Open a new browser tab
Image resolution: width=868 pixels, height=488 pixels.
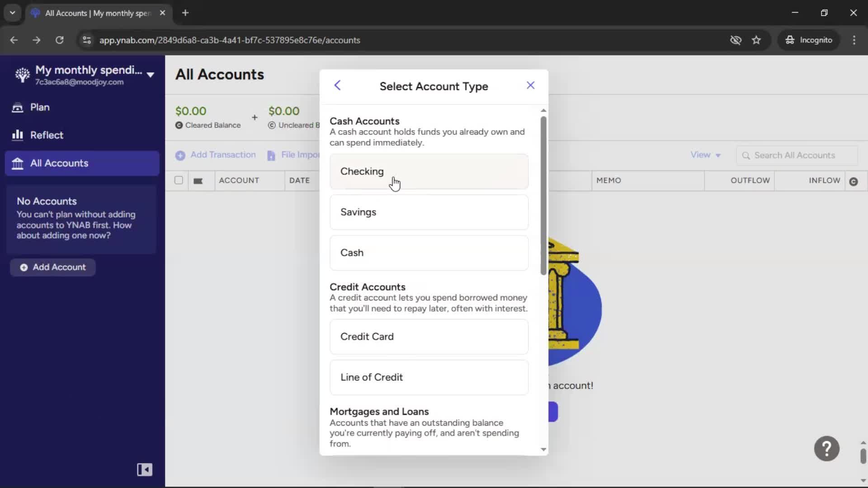click(185, 13)
